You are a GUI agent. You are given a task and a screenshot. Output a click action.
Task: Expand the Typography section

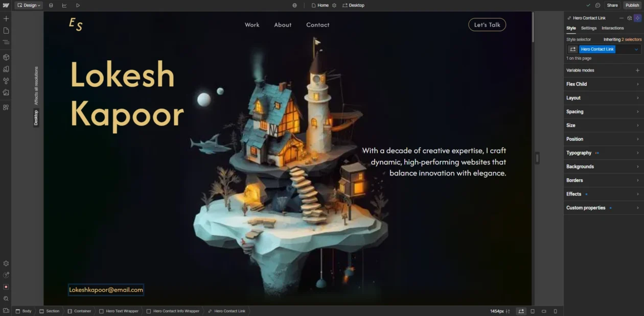(603, 153)
